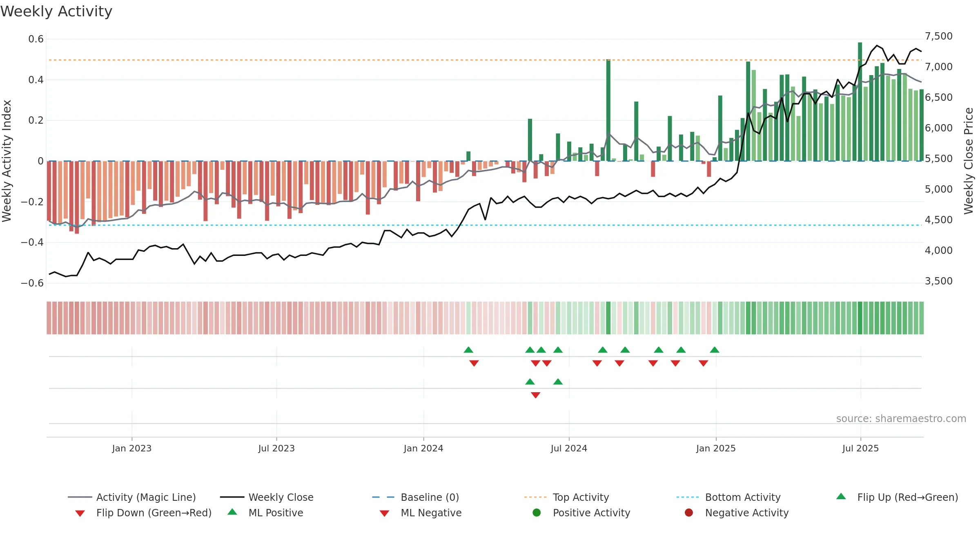Click the 6,500 price axis tick label
Screen dimensions: 980x551
tap(939, 97)
